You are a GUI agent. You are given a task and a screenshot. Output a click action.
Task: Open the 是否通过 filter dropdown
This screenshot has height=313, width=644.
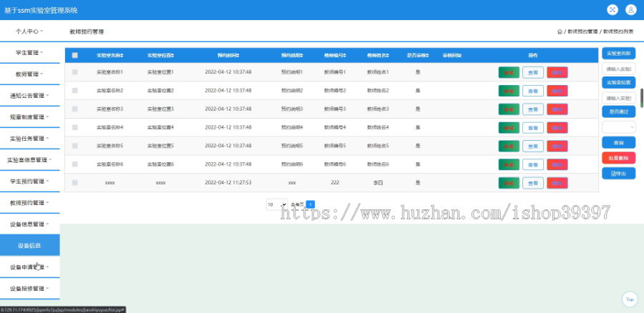[x=618, y=127]
